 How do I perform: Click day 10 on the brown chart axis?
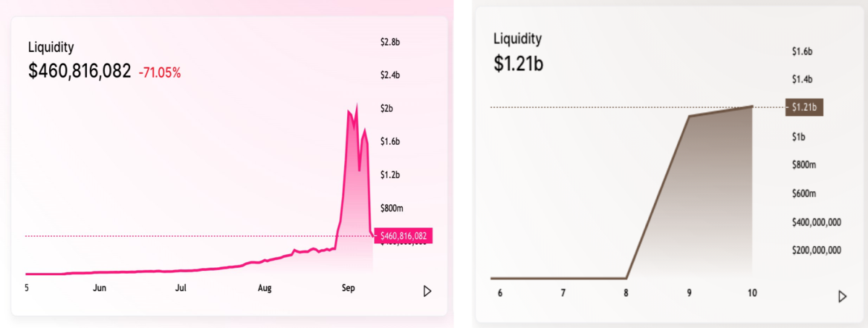click(752, 293)
